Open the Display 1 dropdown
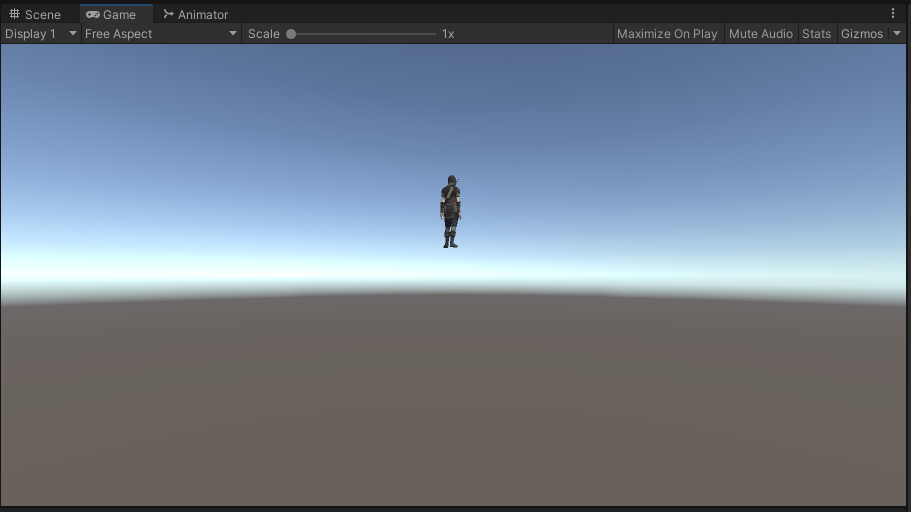The width and height of the screenshot is (911, 512). (x=41, y=34)
